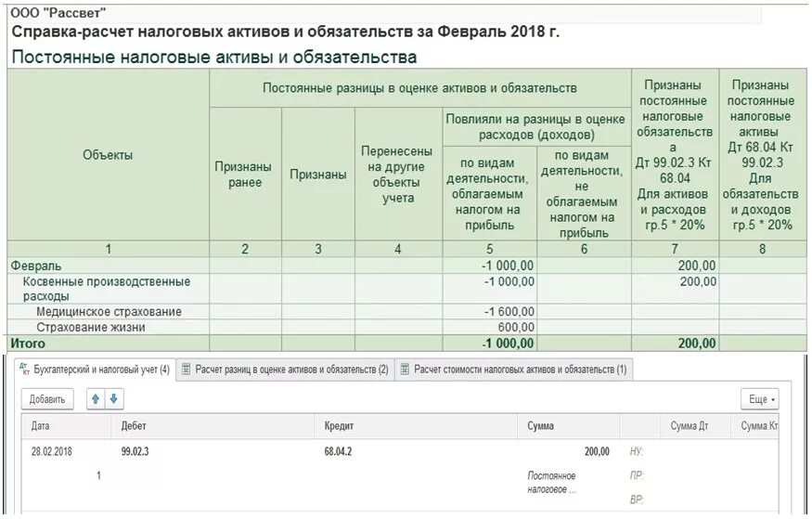Click Повлияли на разницы в оценке header
Image resolution: width=812 pixels, height=519 pixels.
coord(535,127)
